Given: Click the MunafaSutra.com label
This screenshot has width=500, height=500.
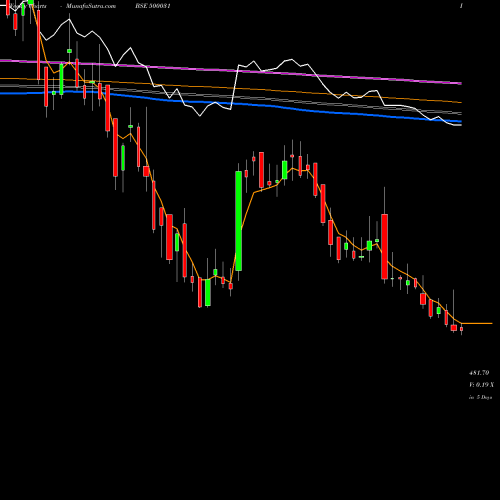Looking at the screenshot, I should (91, 6).
